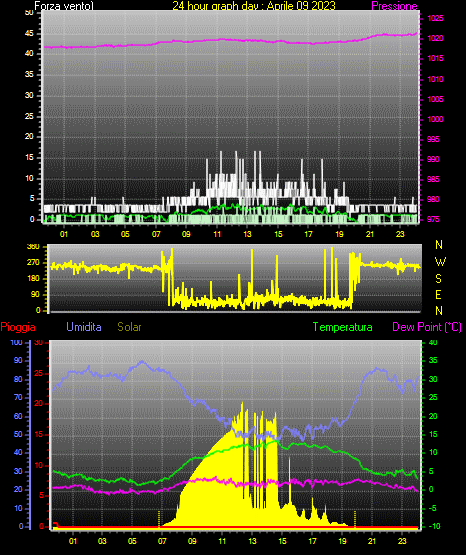
Task: Click the 1020 pressure axis value
Action: (435, 38)
